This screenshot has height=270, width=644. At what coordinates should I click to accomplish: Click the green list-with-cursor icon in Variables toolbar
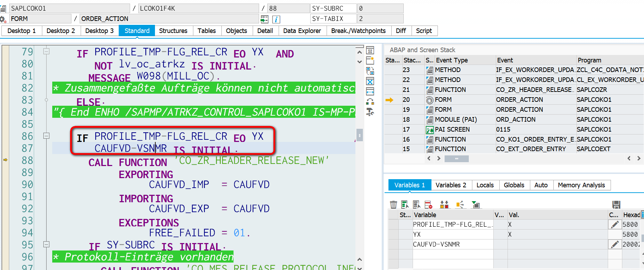point(405,205)
